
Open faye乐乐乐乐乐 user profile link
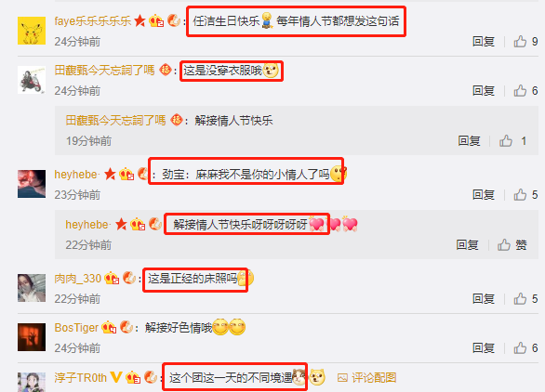pos(93,21)
